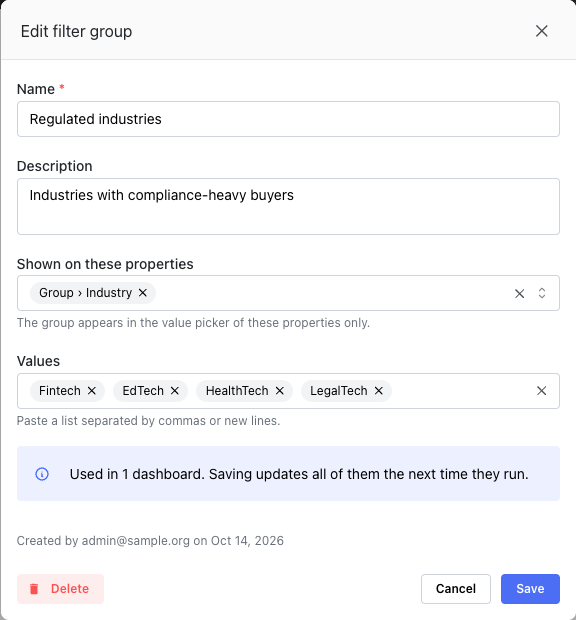Remove the LegalTech value chip
Image resolution: width=576 pixels, height=620 pixels.
pyautogui.click(x=379, y=391)
